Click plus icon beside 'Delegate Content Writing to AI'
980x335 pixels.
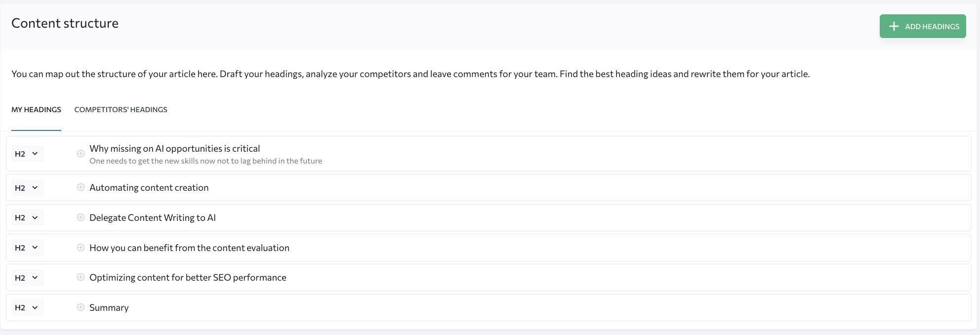coord(81,217)
